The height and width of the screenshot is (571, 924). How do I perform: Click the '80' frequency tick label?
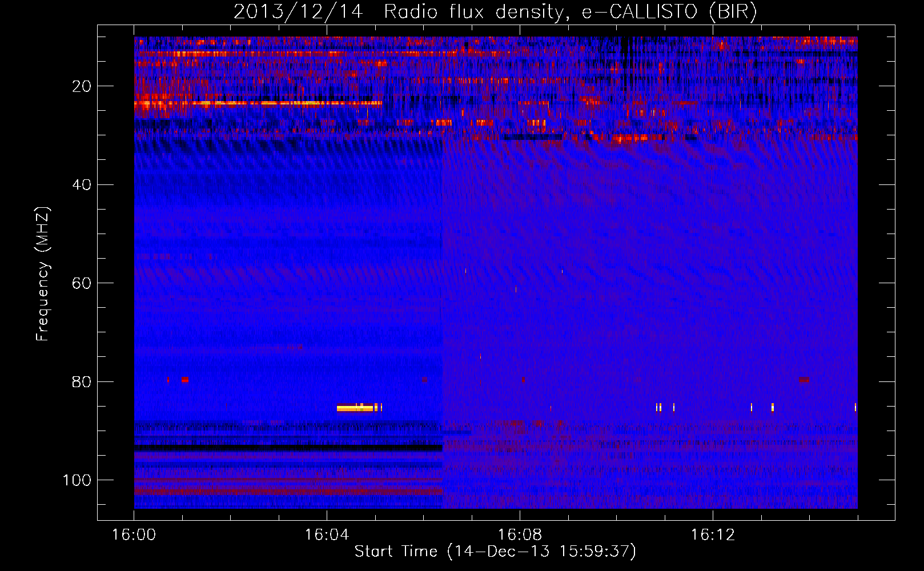coord(82,381)
